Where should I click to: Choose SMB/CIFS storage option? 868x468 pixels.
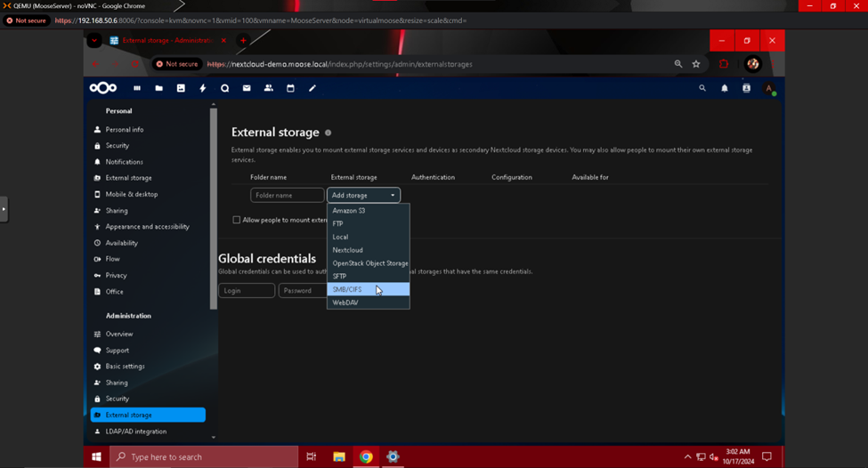369,289
